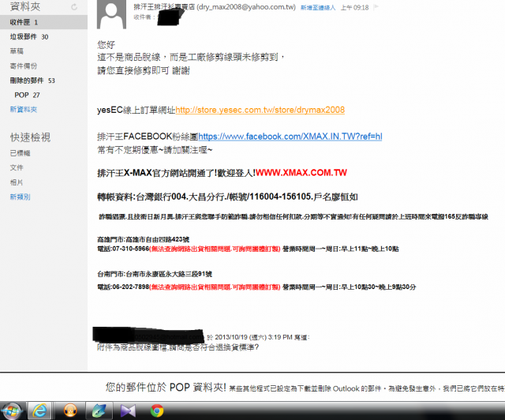Image resolution: width=505 pixels, height=420 pixels.
Task: Launch Google Chrome from the taskbar
Action: 157,411
